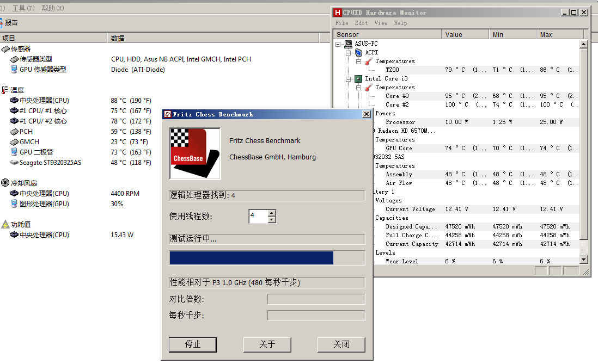This screenshot has width=598, height=364.
Task: Click the GPU 传感器类型 monitor icon
Action: 14,69
